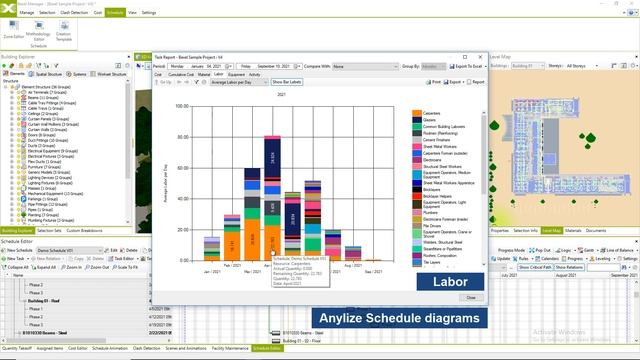
Task: Toggle Show Critical Path
Action: pyautogui.click(x=535, y=267)
